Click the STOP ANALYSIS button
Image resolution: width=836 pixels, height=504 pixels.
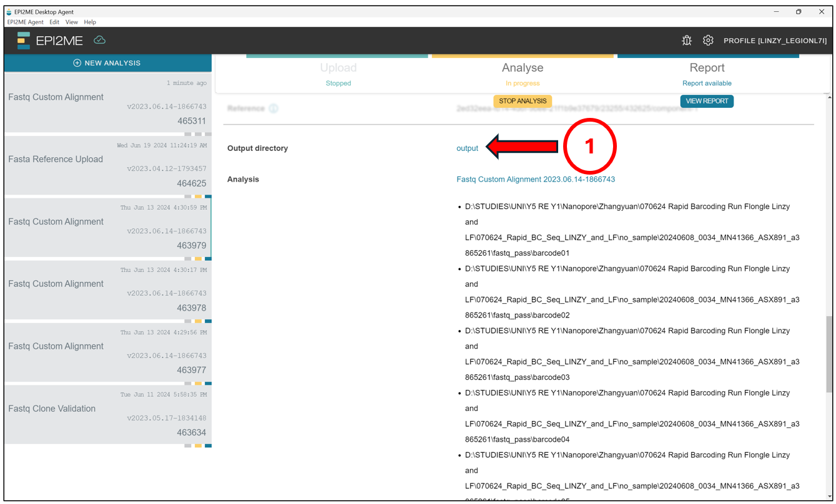pos(523,101)
